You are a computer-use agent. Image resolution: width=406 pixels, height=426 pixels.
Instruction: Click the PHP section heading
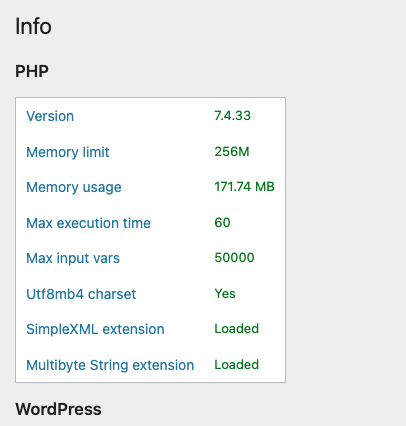click(32, 71)
